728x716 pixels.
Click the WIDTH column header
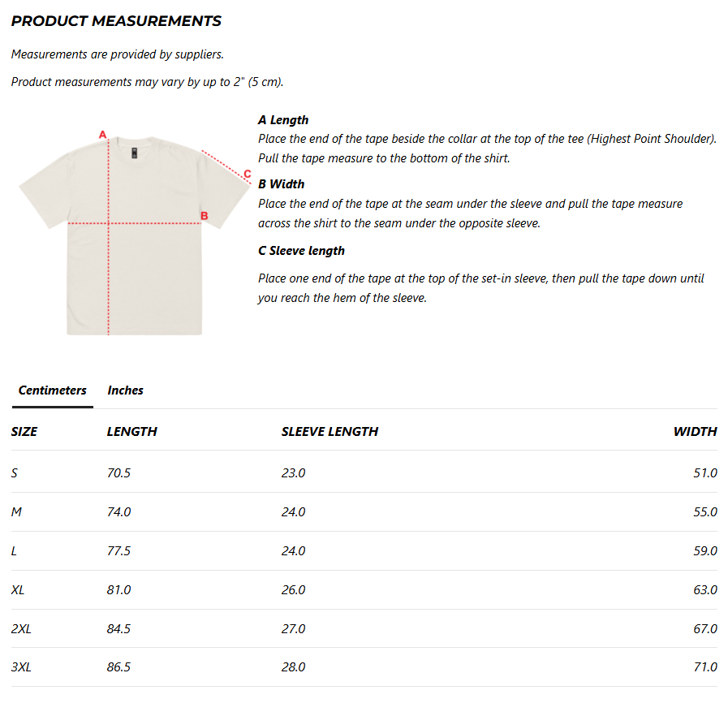695,431
